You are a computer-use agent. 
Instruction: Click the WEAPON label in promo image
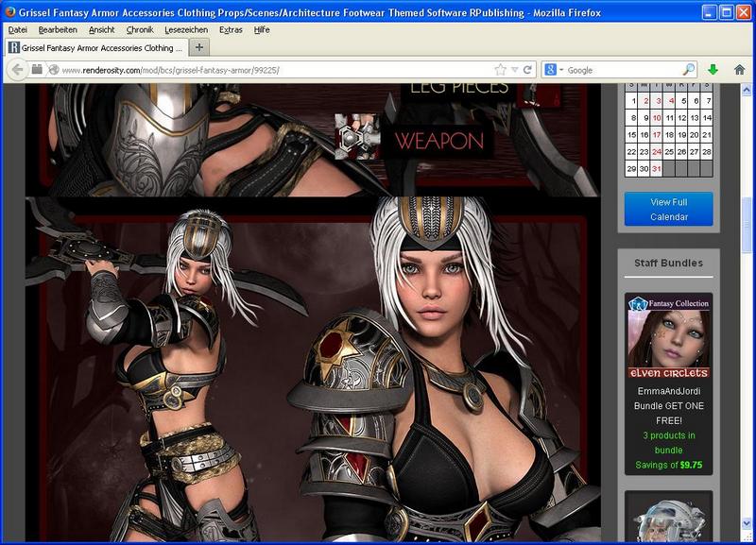point(439,141)
